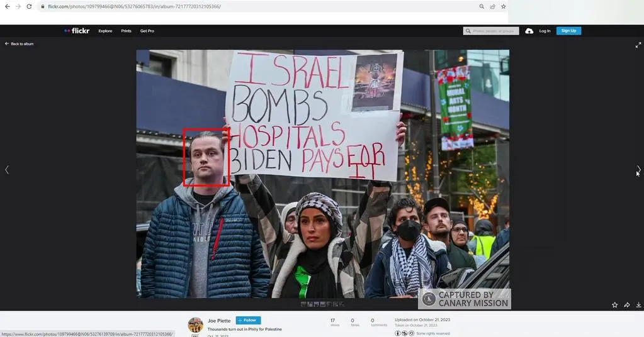The image size is (644, 337).
Task: Click the Flickr logo
Action: [x=77, y=31]
